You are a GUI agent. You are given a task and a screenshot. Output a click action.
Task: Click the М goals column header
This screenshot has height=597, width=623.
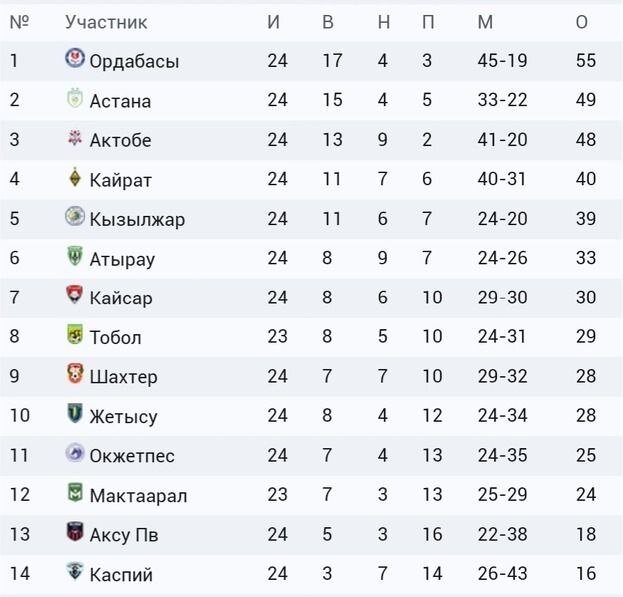(485, 22)
